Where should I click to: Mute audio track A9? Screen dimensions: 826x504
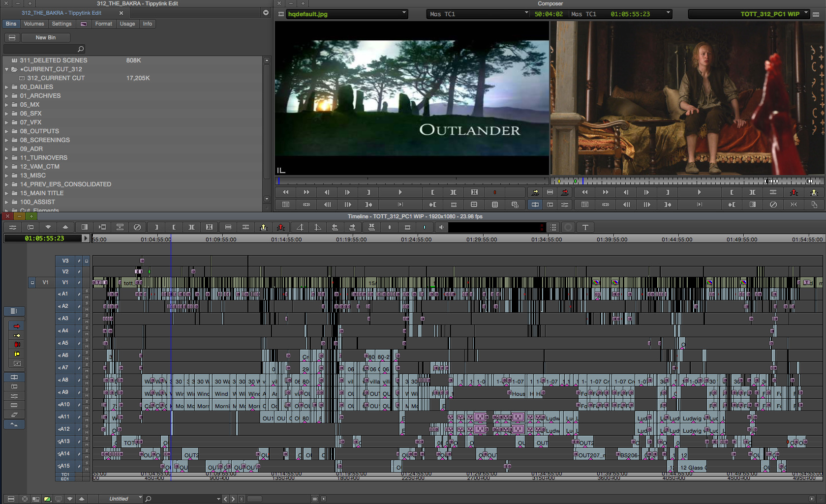(87, 395)
